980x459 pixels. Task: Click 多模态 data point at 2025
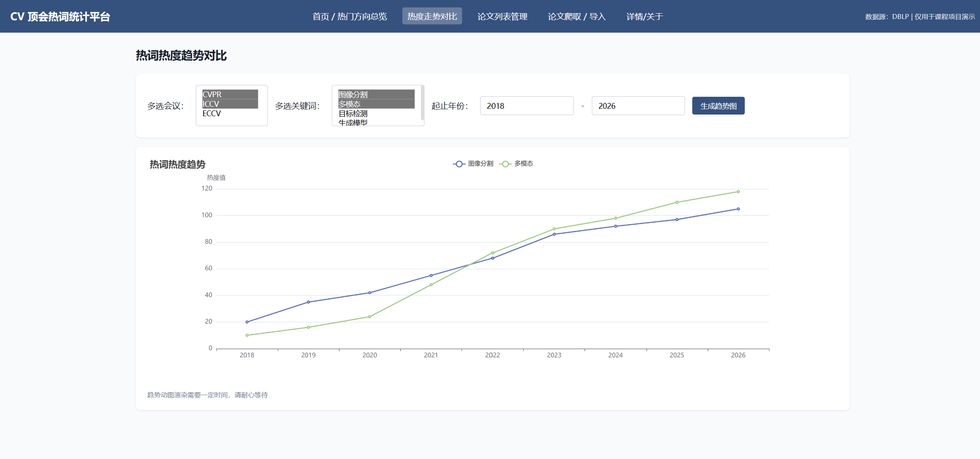(x=677, y=202)
